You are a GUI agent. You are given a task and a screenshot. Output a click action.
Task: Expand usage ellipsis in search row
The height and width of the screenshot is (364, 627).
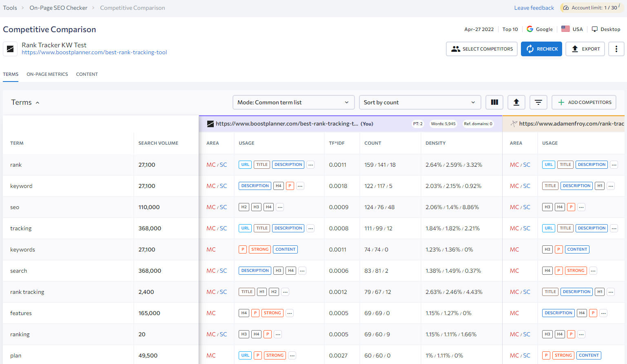pyautogui.click(x=302, y=271)
